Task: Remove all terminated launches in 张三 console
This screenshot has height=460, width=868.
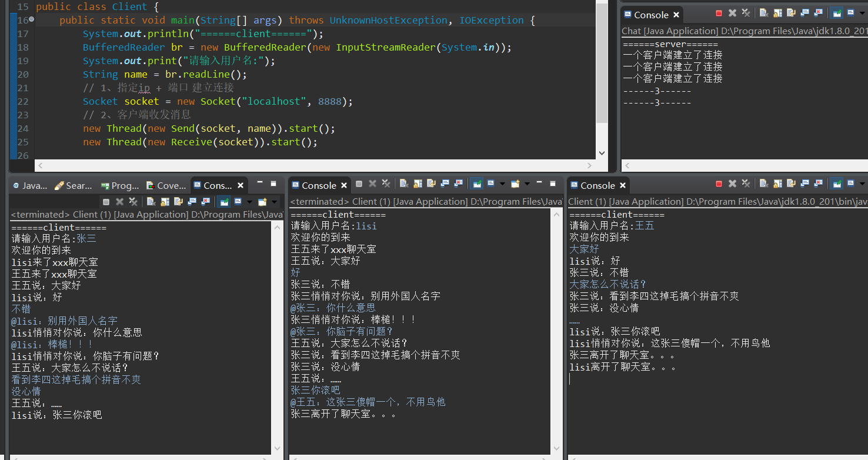Action: [x=133, y=202]
